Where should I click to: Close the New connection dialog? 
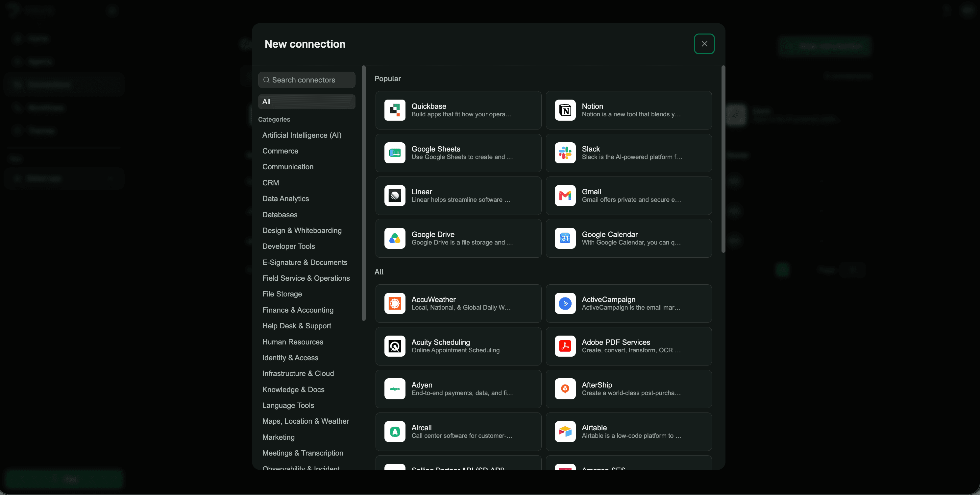tap(704, 44)
